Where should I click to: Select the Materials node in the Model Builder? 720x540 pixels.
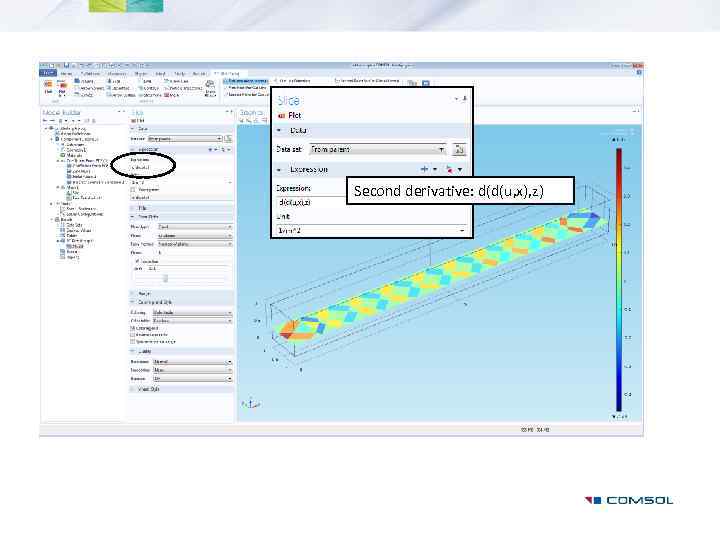click(71, 155)
